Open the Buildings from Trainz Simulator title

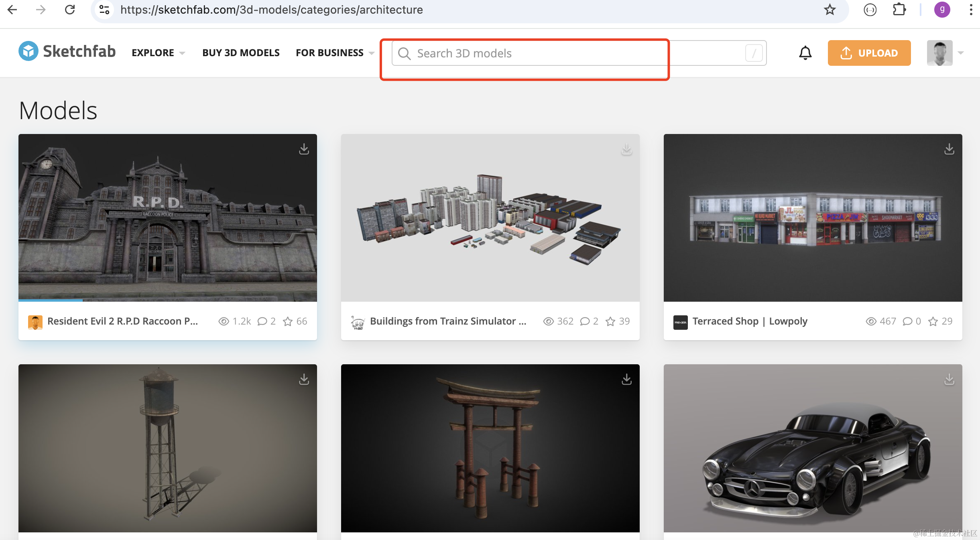448,321
